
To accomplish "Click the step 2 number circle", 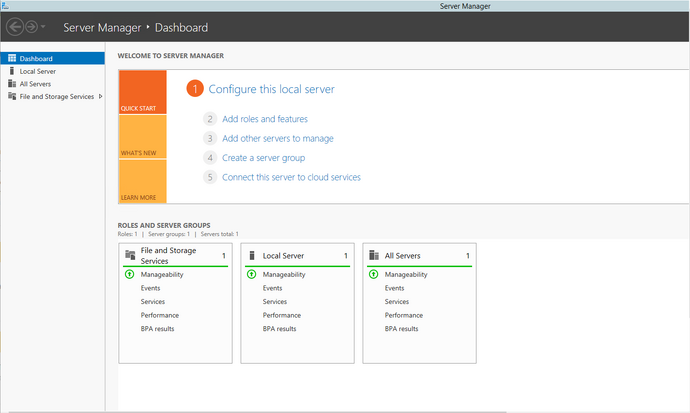I will point(210,119).
